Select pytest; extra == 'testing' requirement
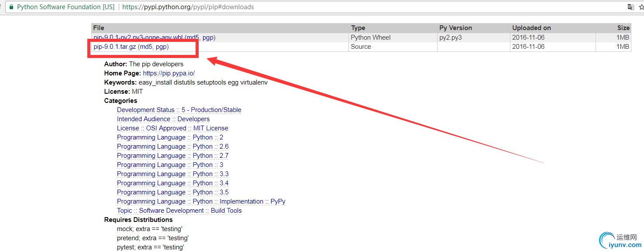Image resolution: width=644 pixels, height=252 pixels. tap(151, 247)
